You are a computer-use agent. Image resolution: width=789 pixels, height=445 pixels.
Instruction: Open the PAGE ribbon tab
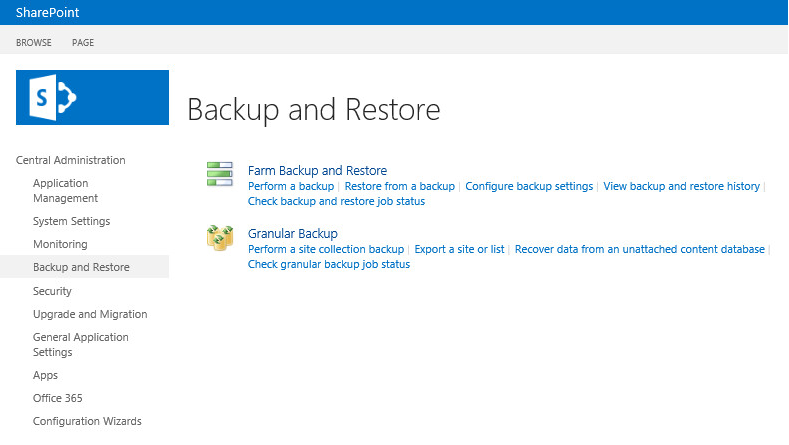click(83, 43)
